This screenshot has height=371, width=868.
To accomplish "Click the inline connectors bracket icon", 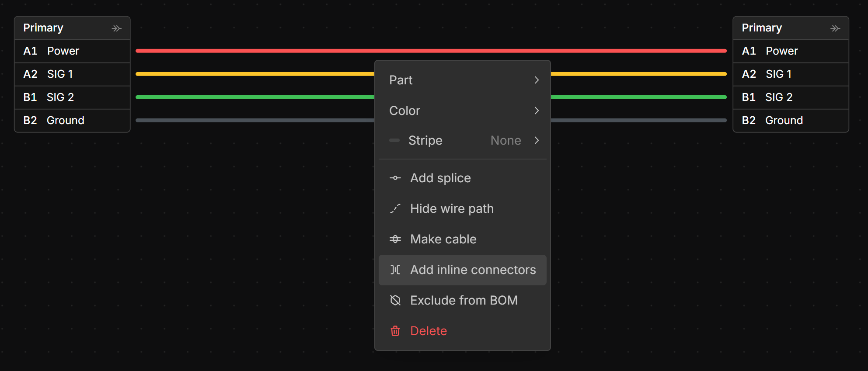I will [x=395, y=270].
